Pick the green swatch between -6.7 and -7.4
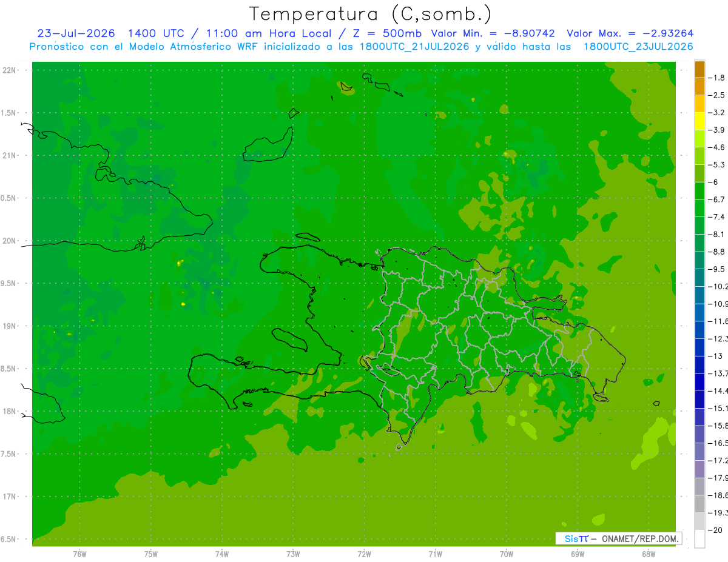The height and width of the screenshot is (562, 728). (x=699, y=208)
